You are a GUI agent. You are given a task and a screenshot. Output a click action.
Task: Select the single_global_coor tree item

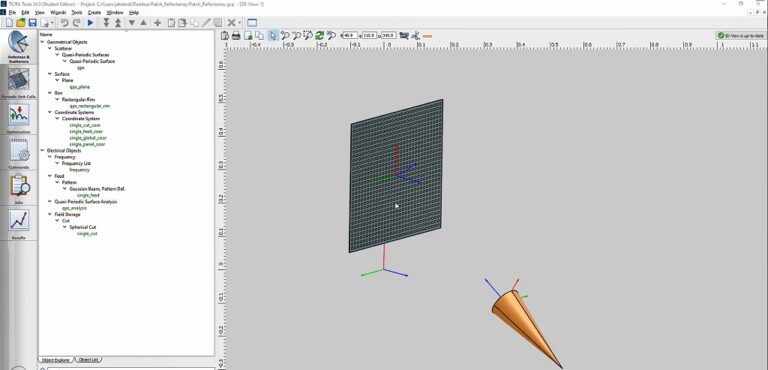(x=88, y=138)
